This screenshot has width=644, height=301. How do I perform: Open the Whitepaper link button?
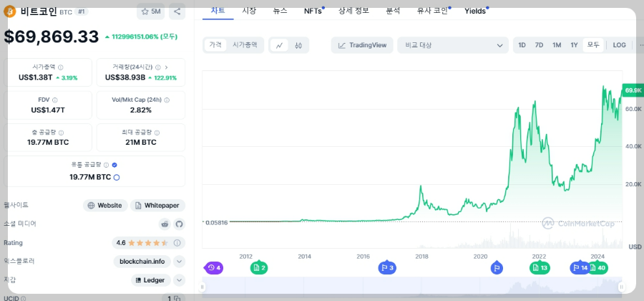click(x=157, y=205)
